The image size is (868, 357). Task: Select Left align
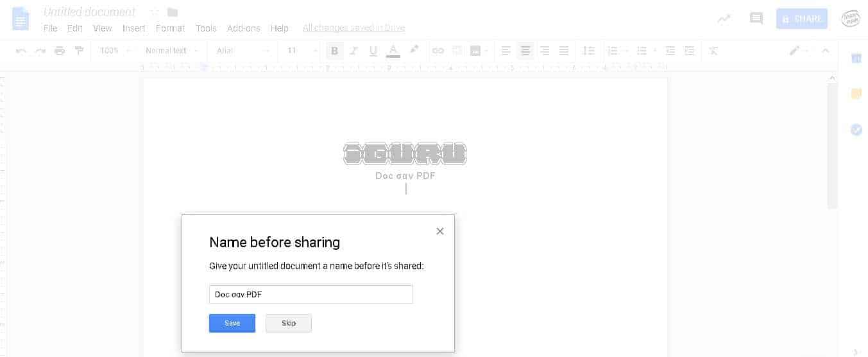[x=506, y=51]
